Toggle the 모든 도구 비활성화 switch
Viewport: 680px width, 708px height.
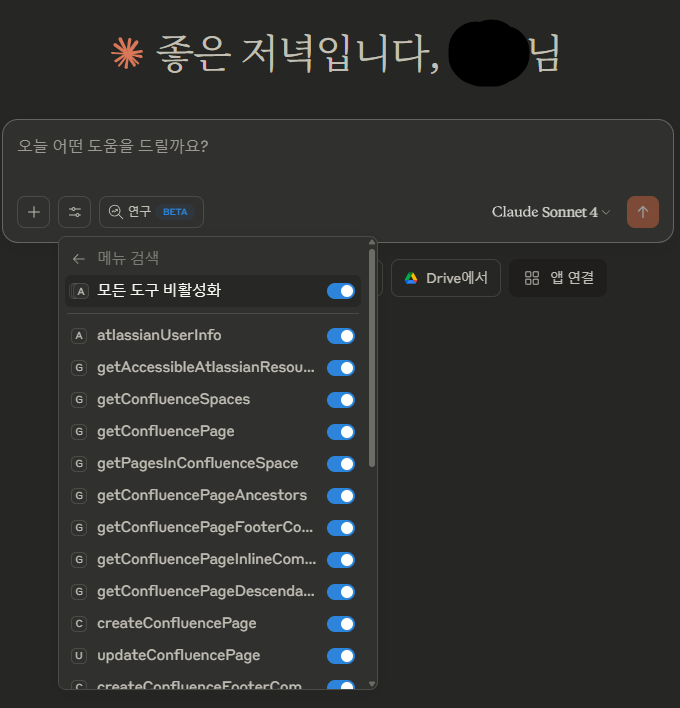(341, 291)
